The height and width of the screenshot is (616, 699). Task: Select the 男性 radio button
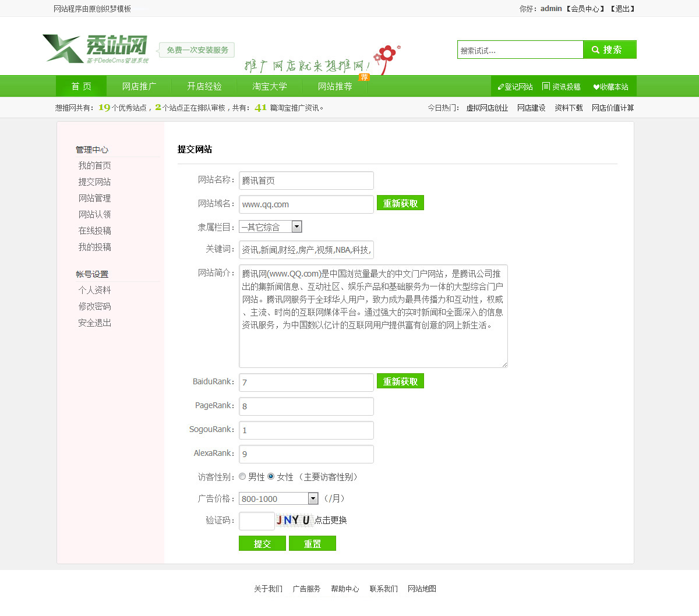click(242, 476)
